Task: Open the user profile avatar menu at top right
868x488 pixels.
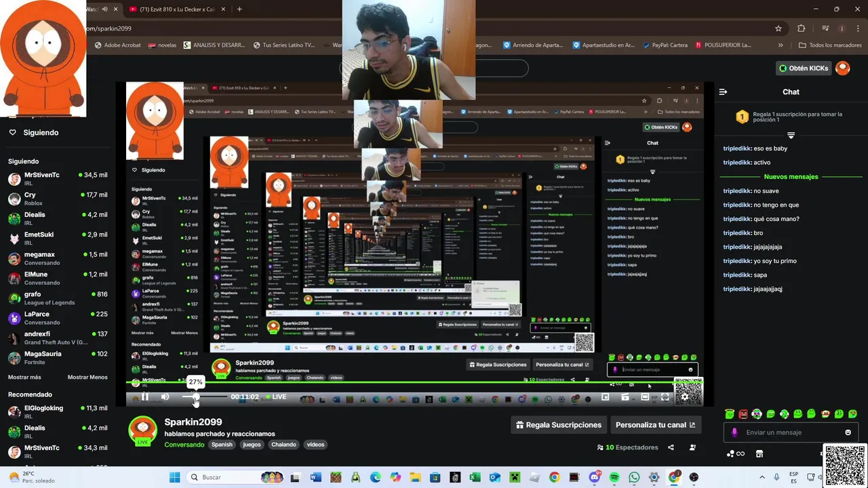Action: [x=843, y=68]
